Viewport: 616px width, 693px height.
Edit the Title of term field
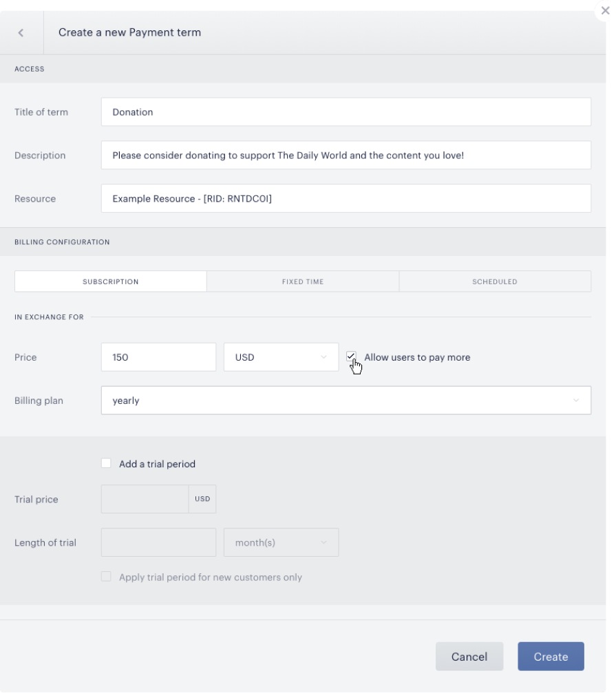346,111
